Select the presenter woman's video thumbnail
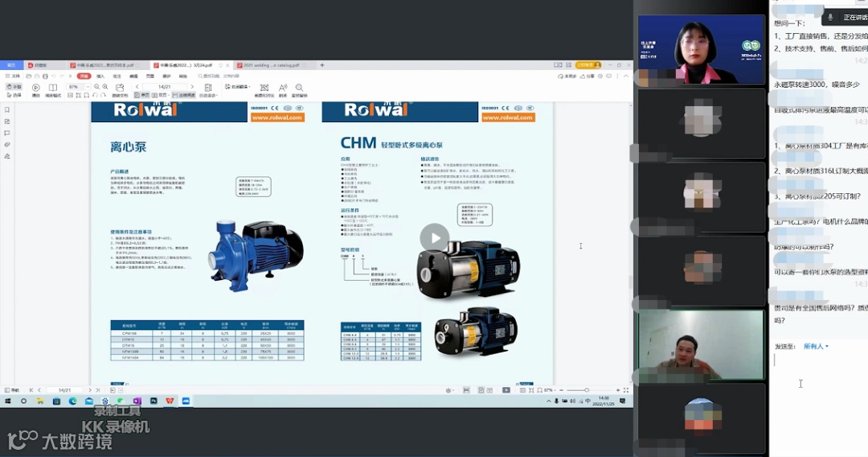 (701, 49)
